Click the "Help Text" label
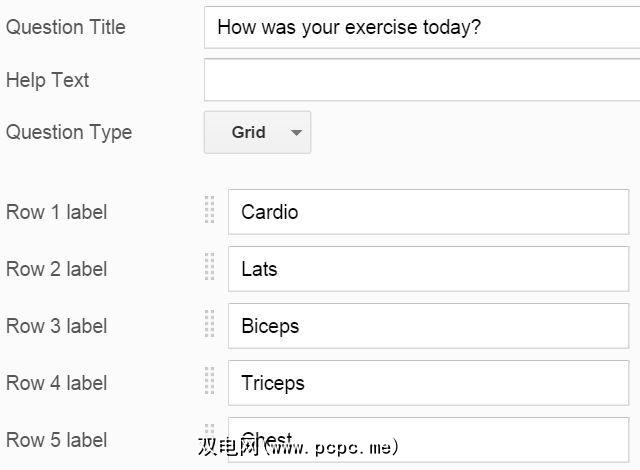Viewport: 640px width, 470px height. pos(48,80)
